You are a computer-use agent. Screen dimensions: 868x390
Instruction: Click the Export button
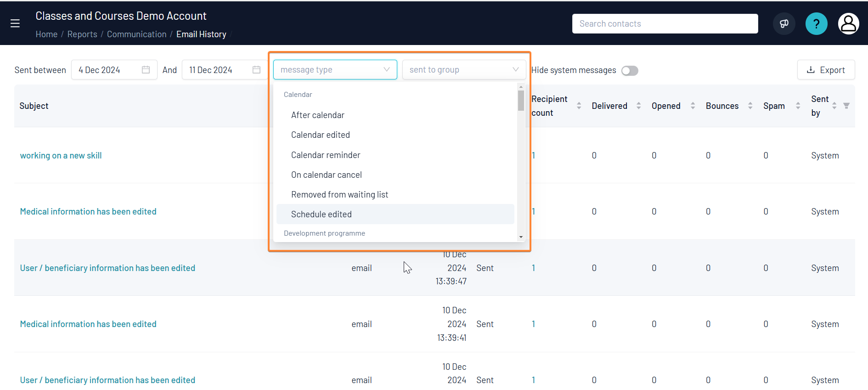(x=826, y=70)
